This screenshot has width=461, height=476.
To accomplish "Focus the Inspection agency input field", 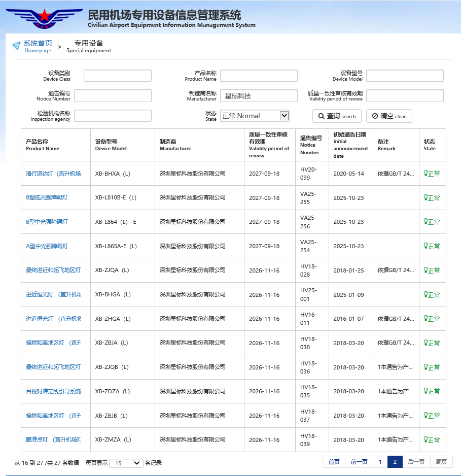I will (113, 116).
